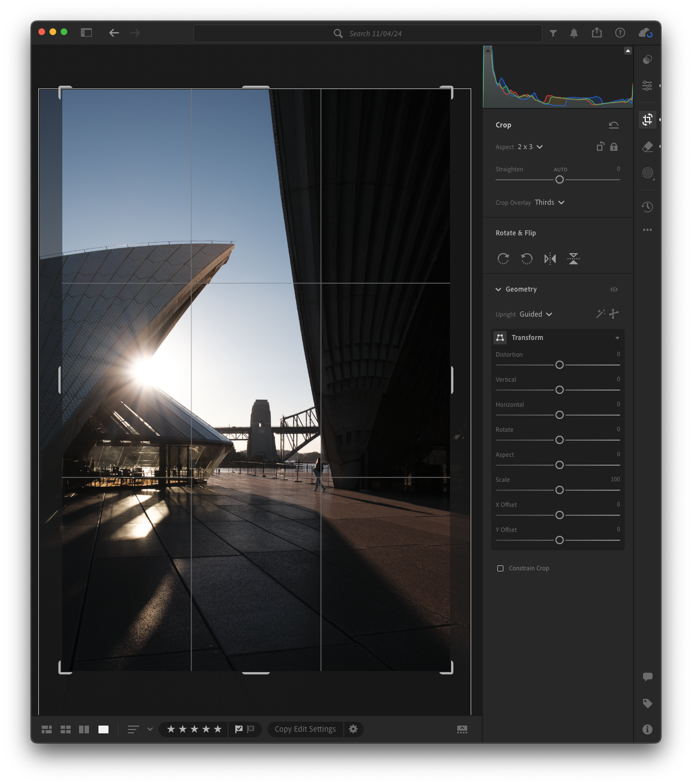
Task: Select the Crop and Rotate tool icon
Action: pos(647,119)
